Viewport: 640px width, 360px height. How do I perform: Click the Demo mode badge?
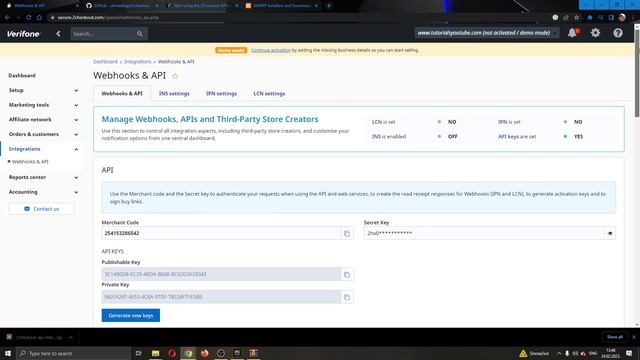231,50
